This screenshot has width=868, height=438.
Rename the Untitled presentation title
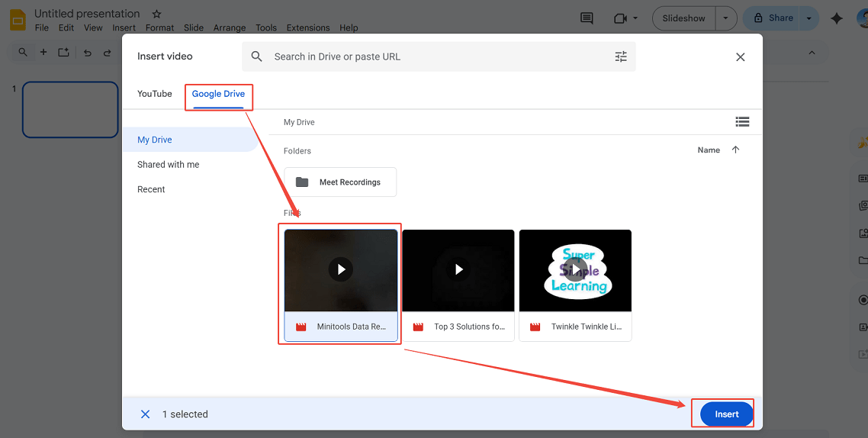click(87, 14)
